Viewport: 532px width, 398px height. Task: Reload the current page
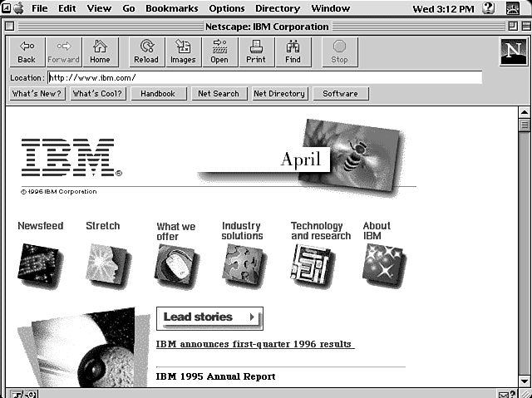146,52
